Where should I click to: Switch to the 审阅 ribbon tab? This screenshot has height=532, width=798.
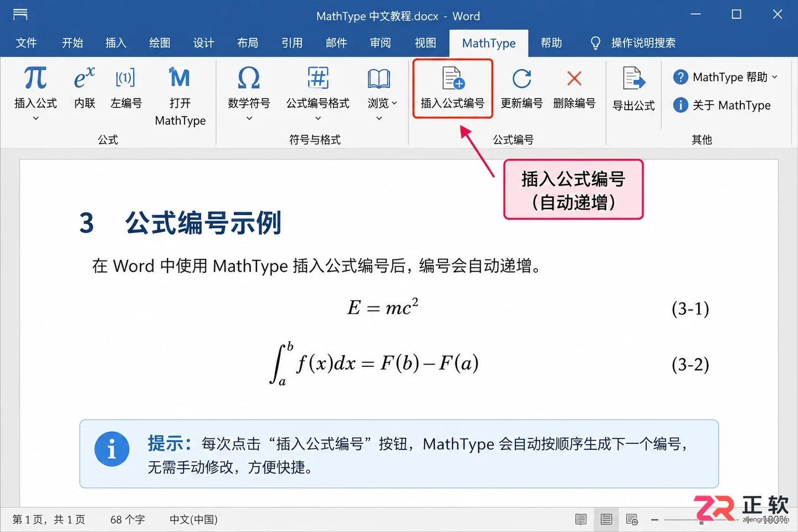tap(381, 43)
